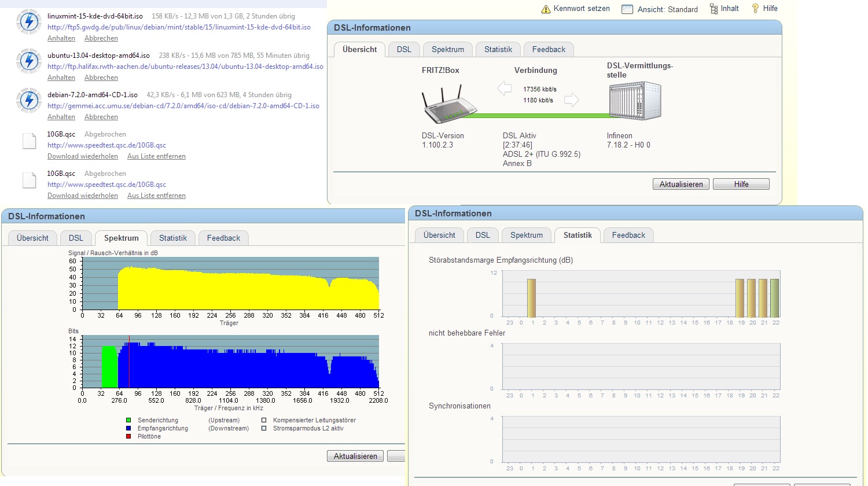Toggle Stromsparmodus L2 aktiv checkbox
This screenshot has width=868, height=486.
click(264, 429)
